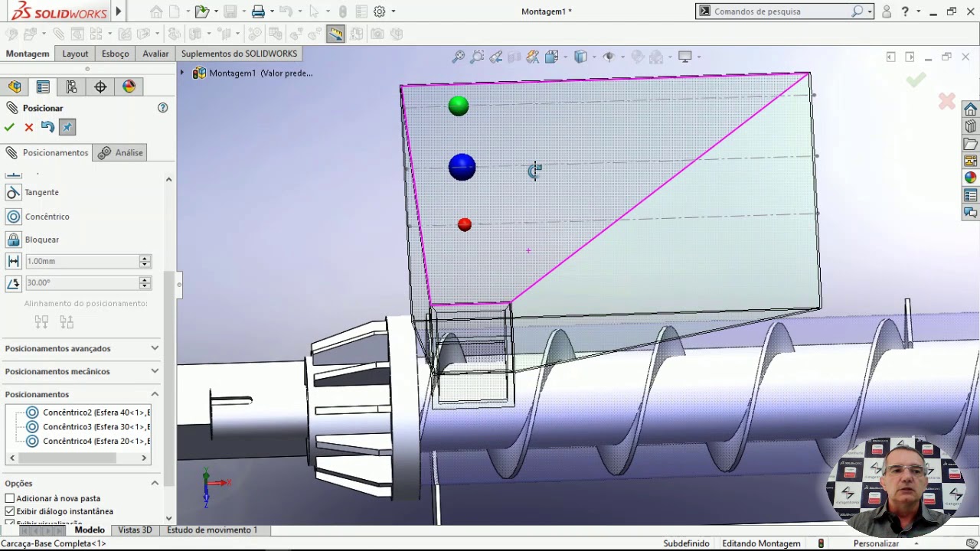The width and height of the screenshot is (980, 551).
Task: Click the Open file icon
Action: pos(201,11)
